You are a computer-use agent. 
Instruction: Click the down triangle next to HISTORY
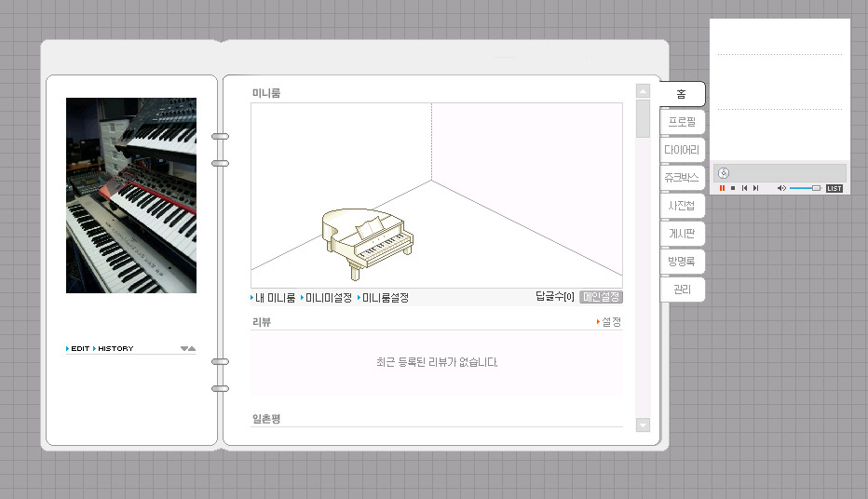point(184,348)
